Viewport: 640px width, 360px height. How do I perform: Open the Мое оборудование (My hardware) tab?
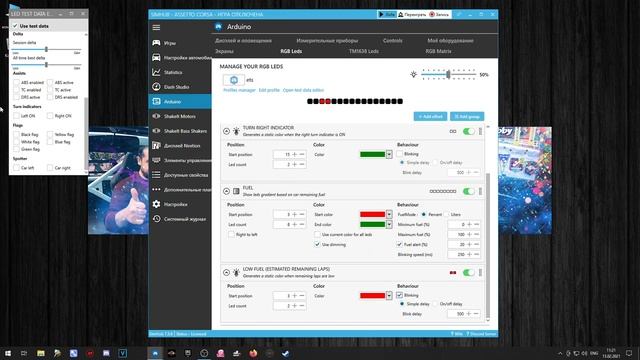tap(450, 40)
